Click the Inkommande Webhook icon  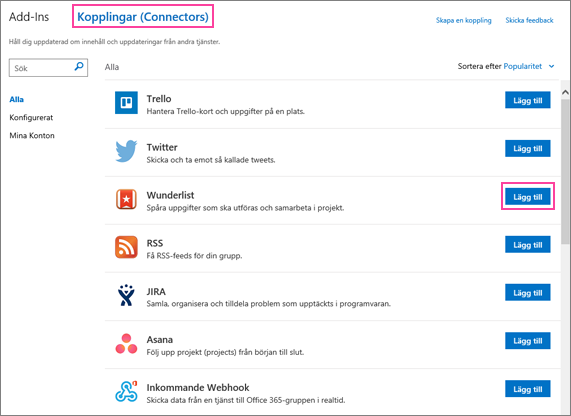(126, 391)
